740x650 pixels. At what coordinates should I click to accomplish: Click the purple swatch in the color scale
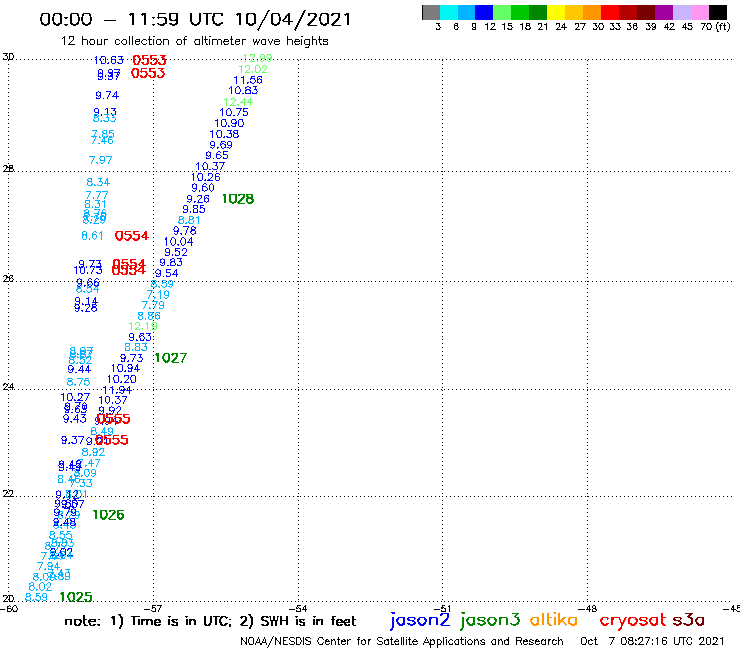pos(664,12)
